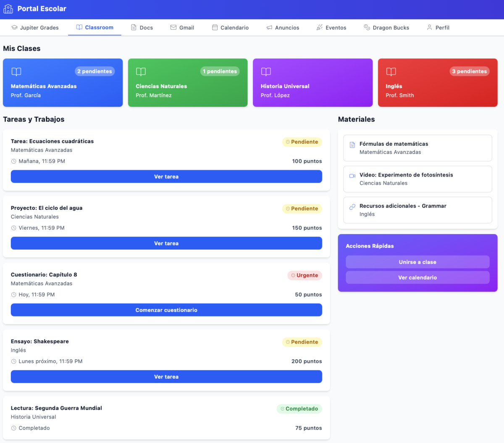Open the Inglés class card with 3 pendientes
This screenshot has height=443, width=504.
pos(438,82)
